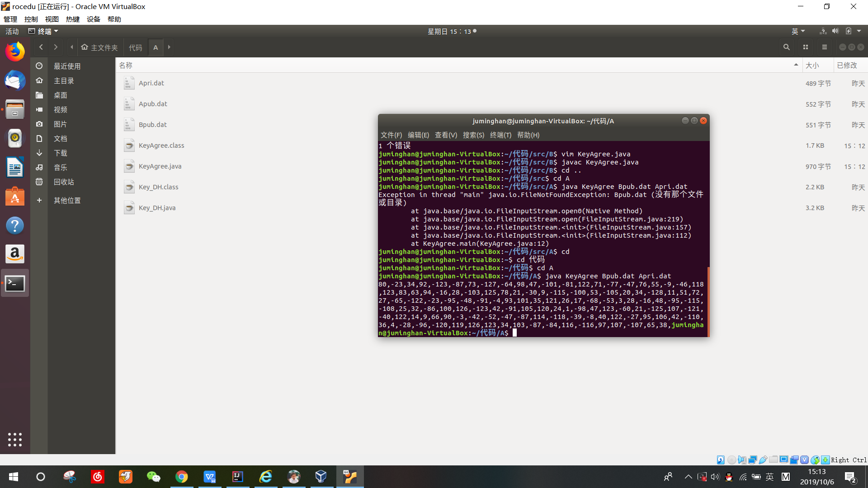This screenshot has height=488, width=868.
Task: Open the VirtualBox 设备 menu
Action: point(94,19)
